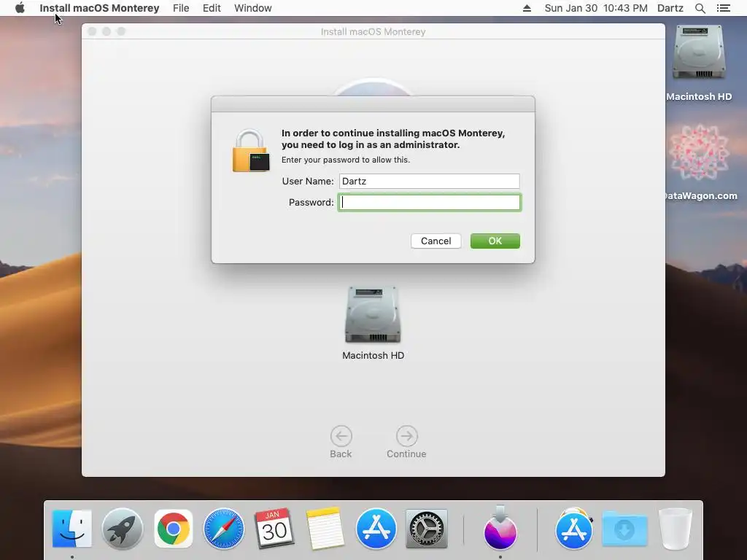
Task: Open the Install macOS Monterey app menu
Action: pos(99,8)
